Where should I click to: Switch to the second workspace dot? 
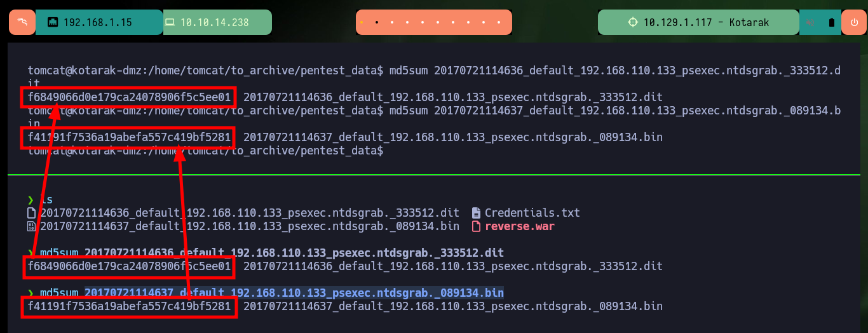pos(377,22)
